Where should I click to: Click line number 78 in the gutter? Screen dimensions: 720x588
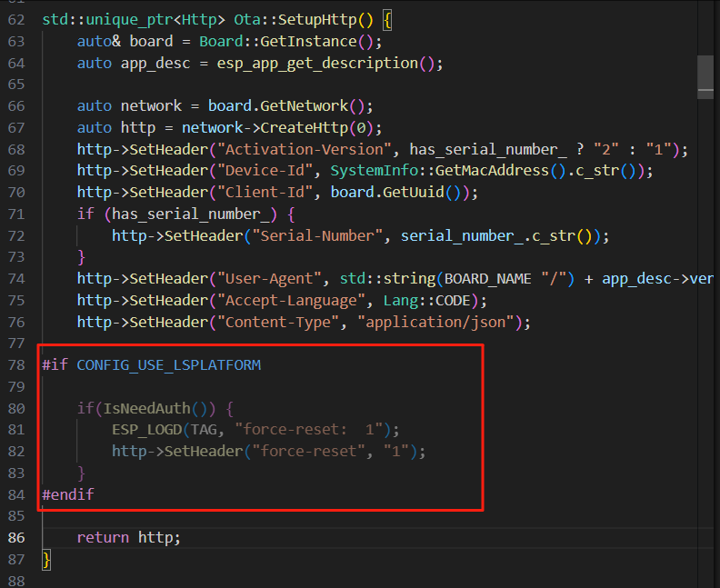click(x=16, y=365)
